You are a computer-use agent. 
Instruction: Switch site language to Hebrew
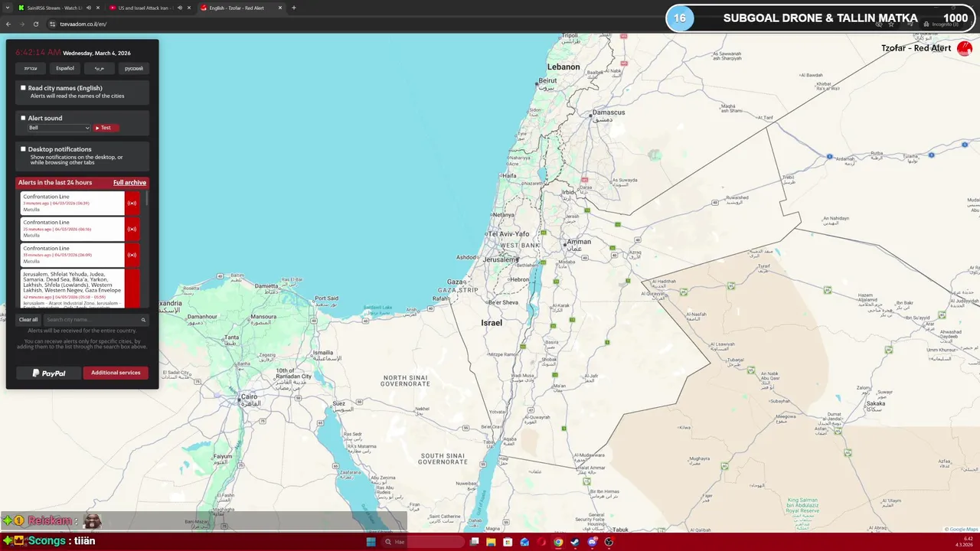(31, 68)
